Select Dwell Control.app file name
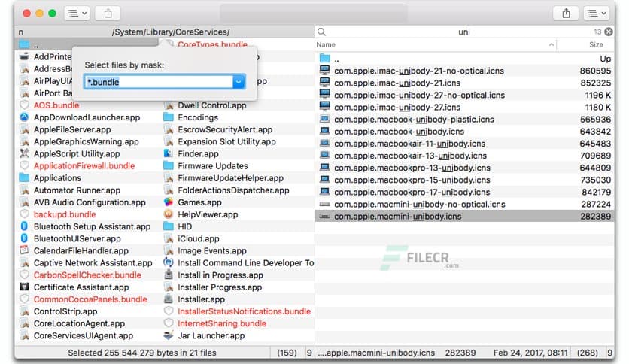This screenshot has width=629, height=364. (212, 105)
